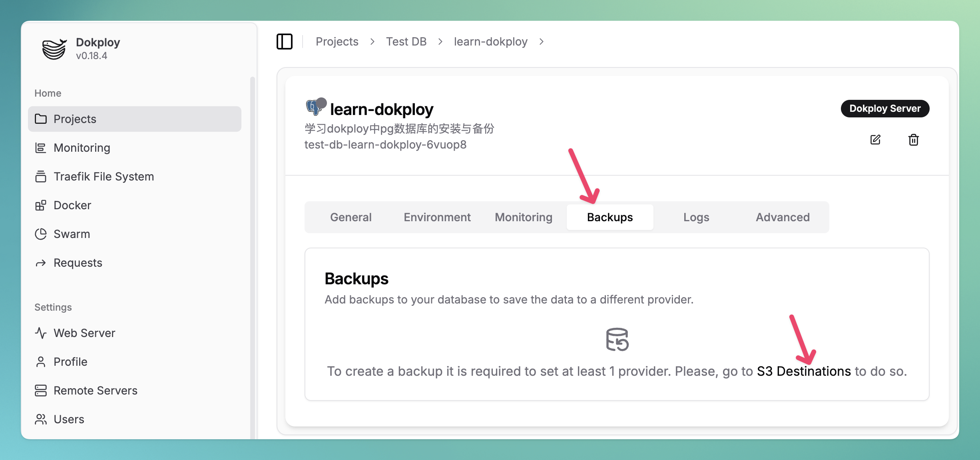
Task: Click the Dokploy app name in sidebar header
Action: (98, 42)
